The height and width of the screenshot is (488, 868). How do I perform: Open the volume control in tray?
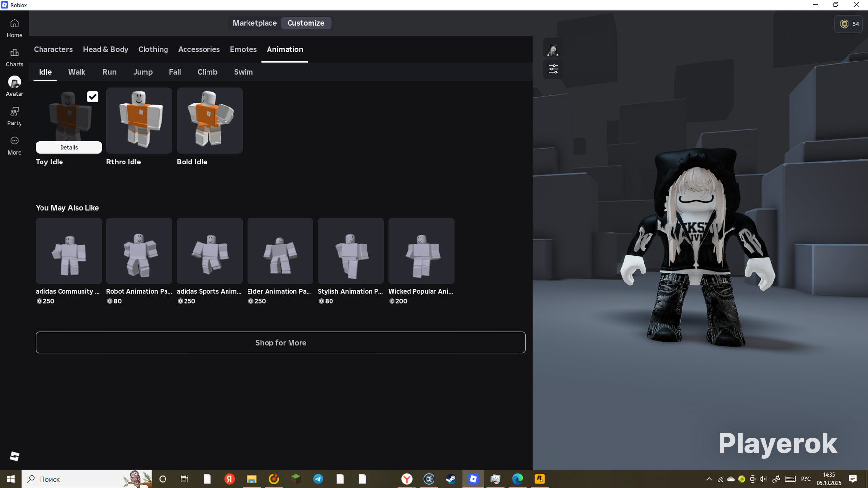coord(763,479)
